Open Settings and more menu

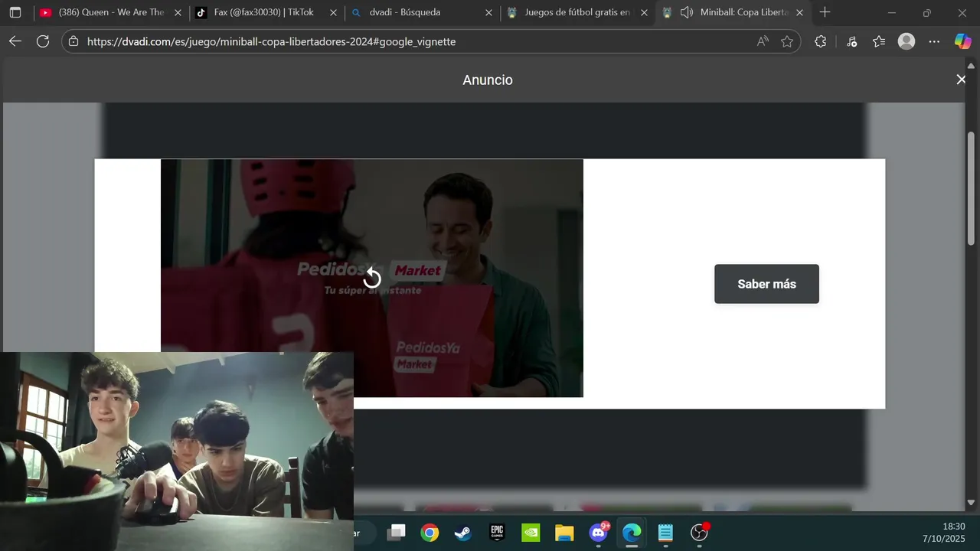click(x=934, y=41)
